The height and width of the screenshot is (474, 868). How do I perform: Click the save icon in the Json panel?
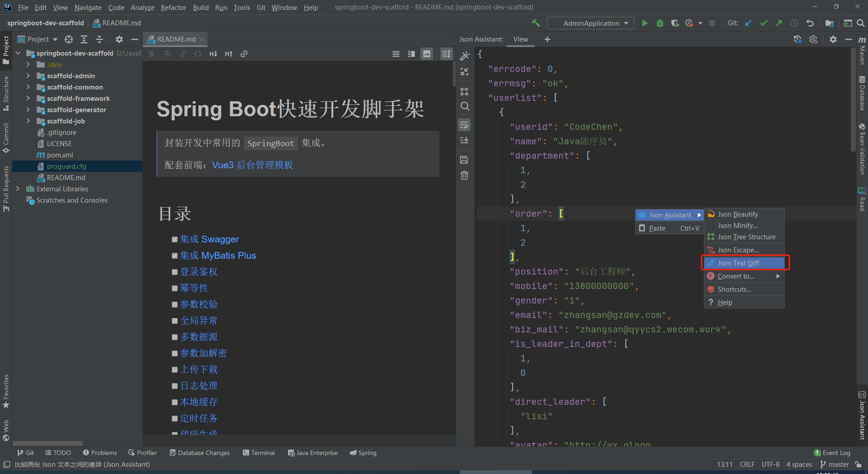pyautogui.click(x=464, y=159)
